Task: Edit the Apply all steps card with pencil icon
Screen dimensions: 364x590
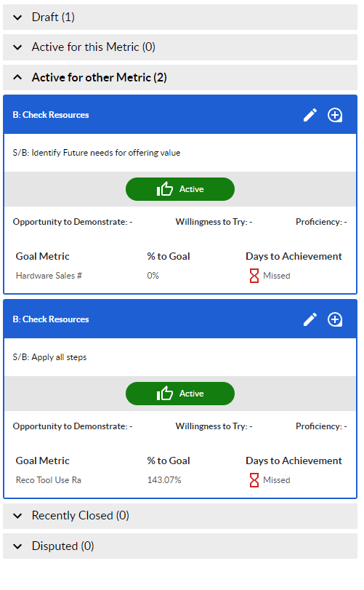Action: (310, 319)
